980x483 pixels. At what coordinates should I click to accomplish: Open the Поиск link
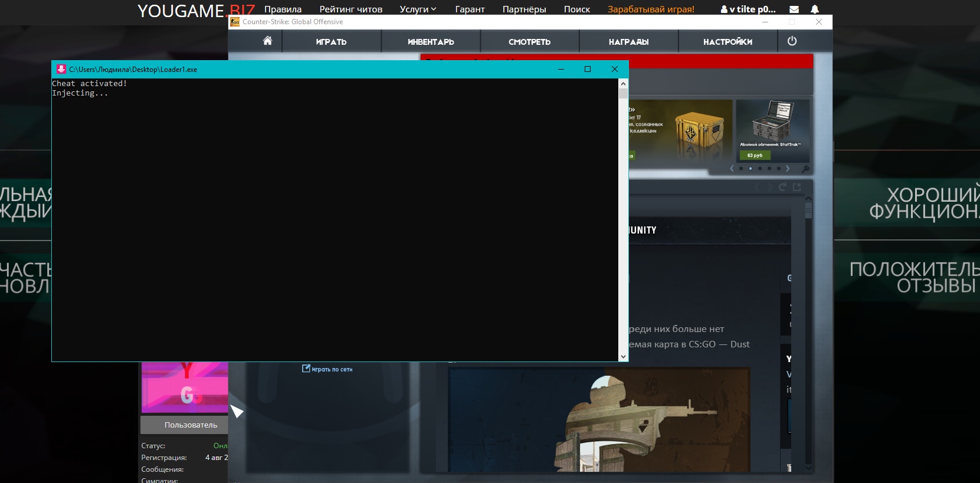point(577,9)
